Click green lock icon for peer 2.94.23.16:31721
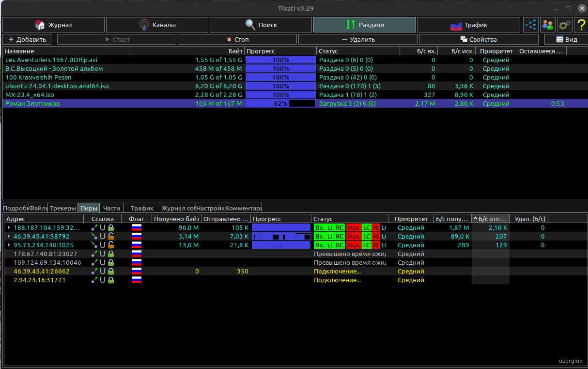 [110, 280]
